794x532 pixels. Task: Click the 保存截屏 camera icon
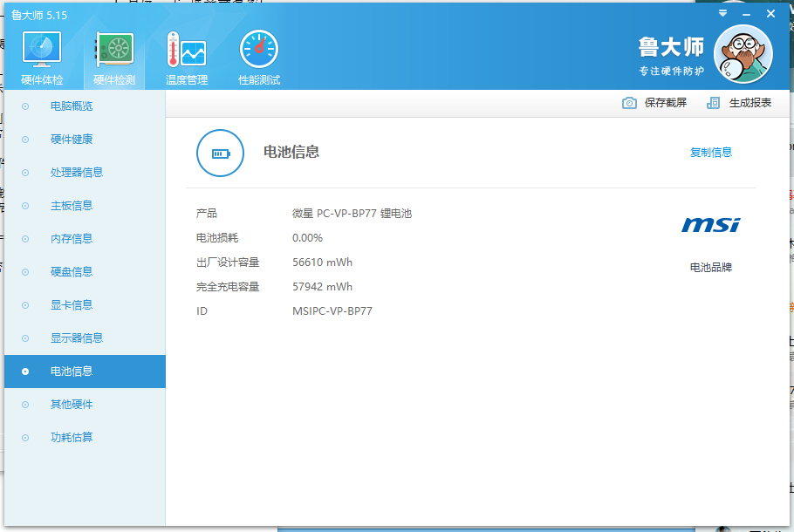tap(629, 102)
